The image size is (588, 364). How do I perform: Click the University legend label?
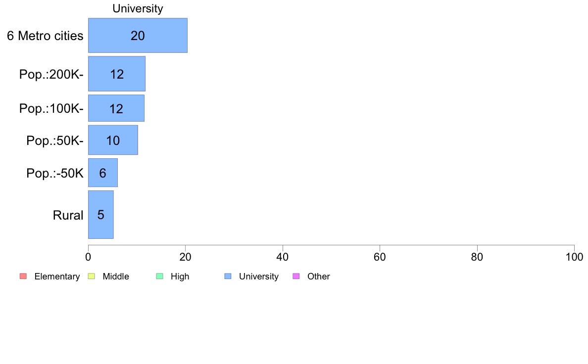click(x=259, y=276)
